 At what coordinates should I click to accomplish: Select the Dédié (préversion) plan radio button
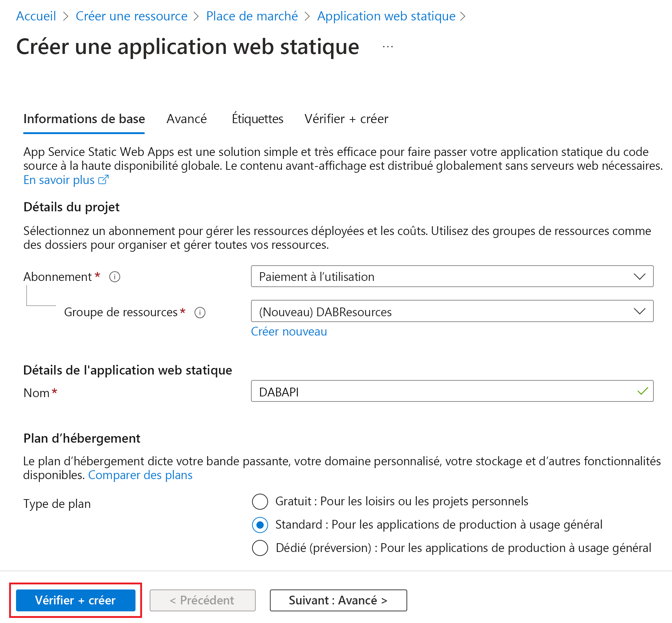tap(260, 548)
